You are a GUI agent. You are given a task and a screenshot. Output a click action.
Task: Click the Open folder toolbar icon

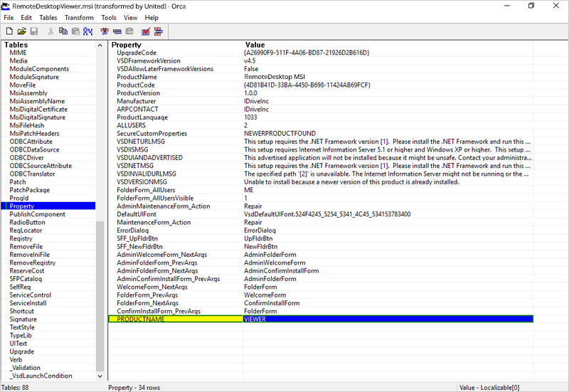click(x=21, y=31)
